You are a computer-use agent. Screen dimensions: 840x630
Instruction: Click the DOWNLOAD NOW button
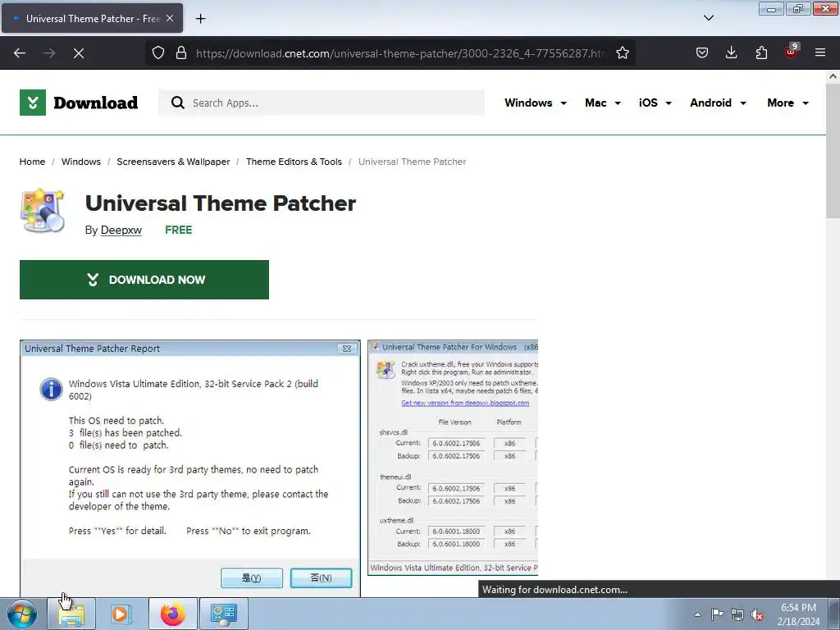[144, 280]
